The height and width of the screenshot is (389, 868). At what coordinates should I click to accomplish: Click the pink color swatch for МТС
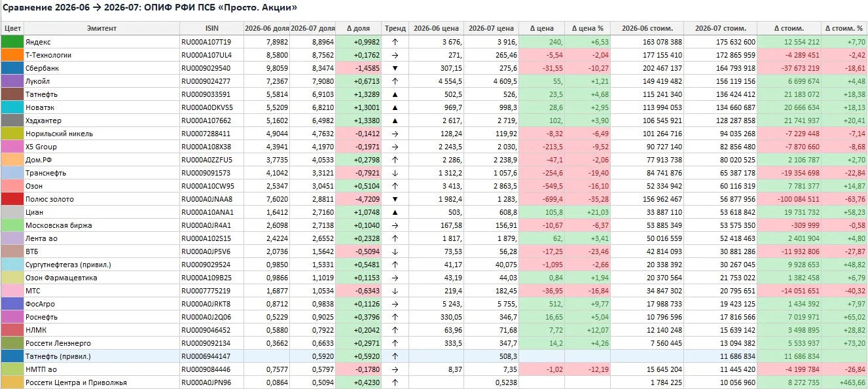12,291
